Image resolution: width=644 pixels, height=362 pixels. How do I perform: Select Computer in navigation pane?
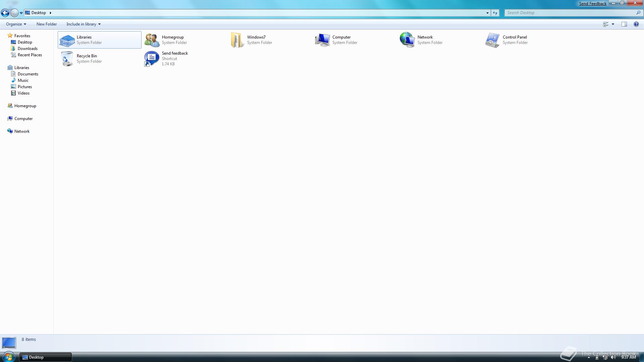pos(23,119)
